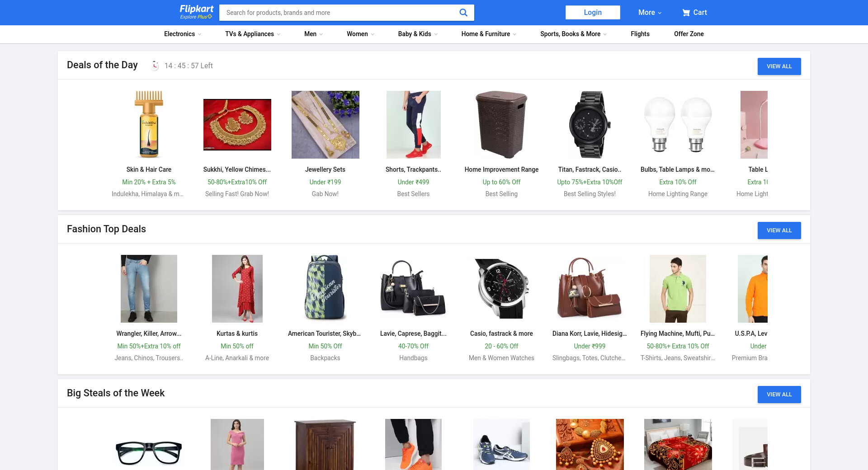Open the More dropdown in header
868x470 pixels.
click(650, 13)
